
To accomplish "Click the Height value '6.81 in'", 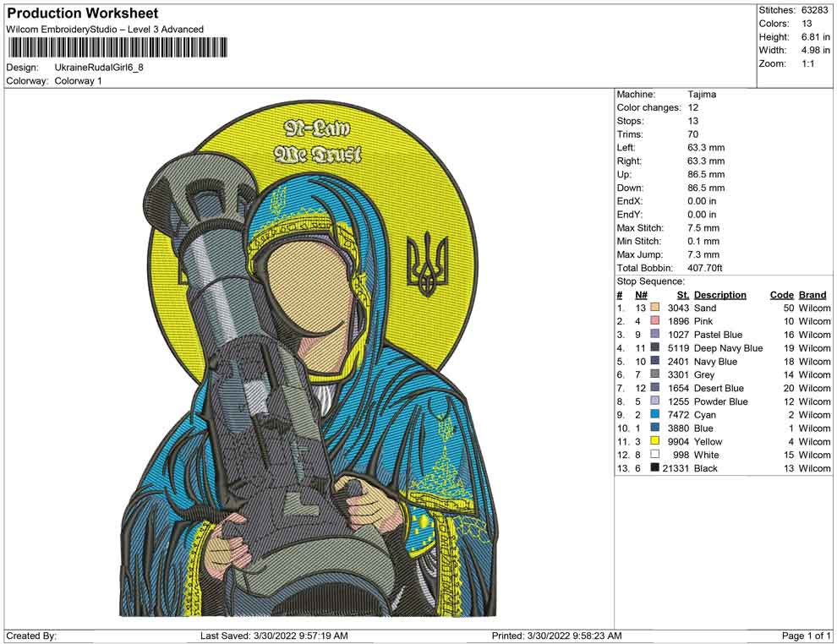I will 816,37.
